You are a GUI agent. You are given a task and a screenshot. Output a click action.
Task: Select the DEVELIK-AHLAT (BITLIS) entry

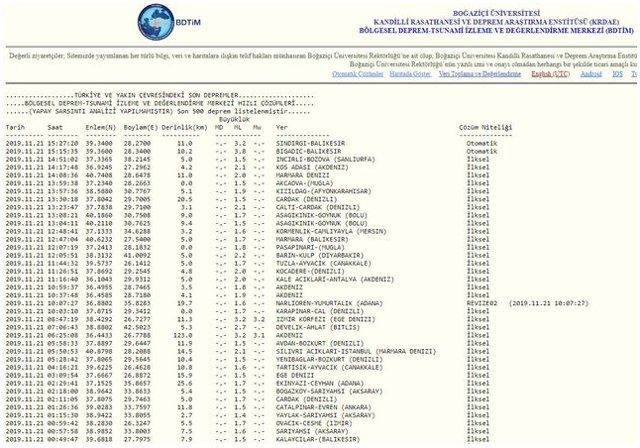pyautogui.click(x=318, y=327)
